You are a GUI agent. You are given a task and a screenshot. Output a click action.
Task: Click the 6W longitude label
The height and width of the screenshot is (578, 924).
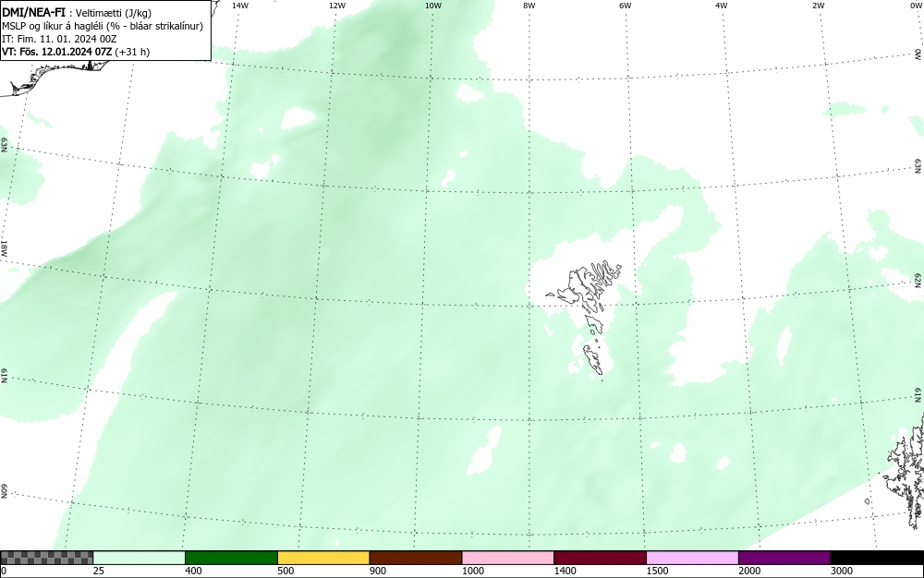(626, 6)
